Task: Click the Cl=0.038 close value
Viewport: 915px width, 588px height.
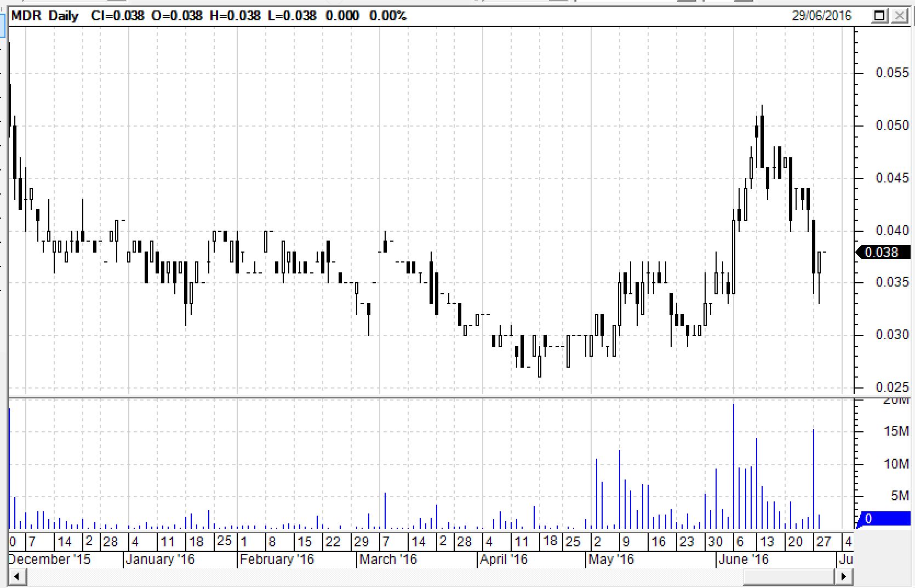Action: coord(118,16)
